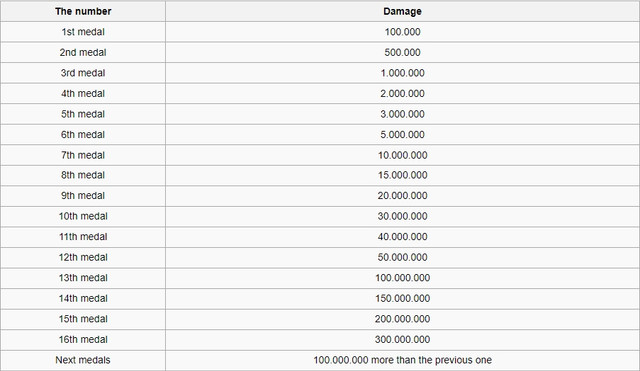The image size is (640, 371).
Task: Select the '8th medal' cell
Action: 83,175
